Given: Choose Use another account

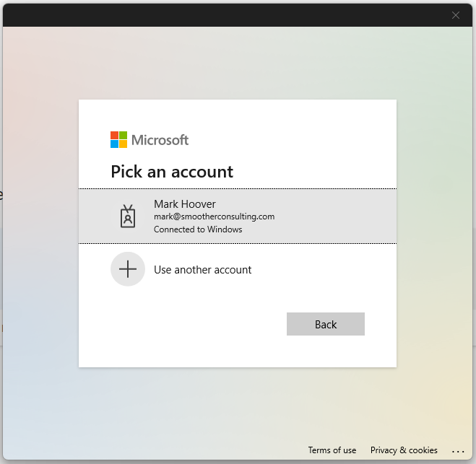Looking at the screenshot, I should [238, 269].
